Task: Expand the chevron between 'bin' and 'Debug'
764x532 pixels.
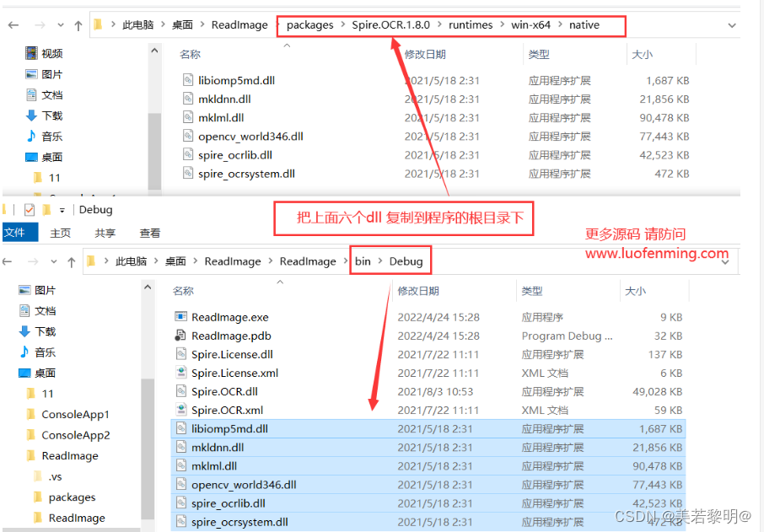Action: pos(380,261)
